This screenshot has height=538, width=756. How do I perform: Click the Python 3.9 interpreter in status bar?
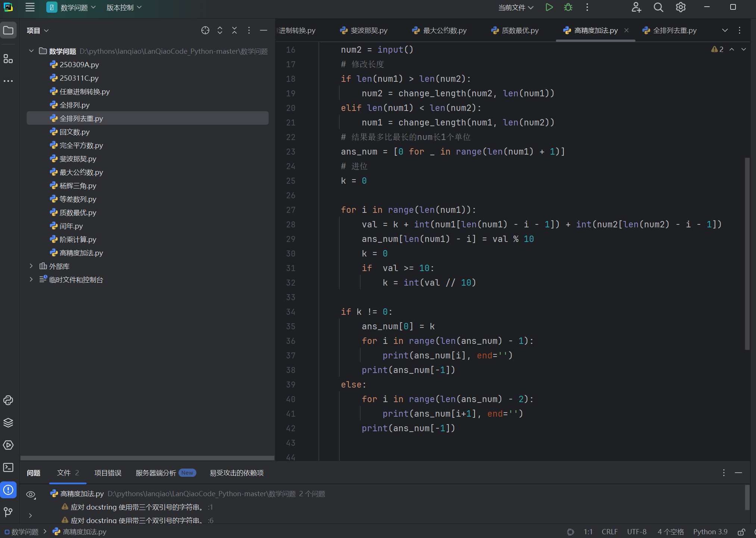(x=710, y=532)
